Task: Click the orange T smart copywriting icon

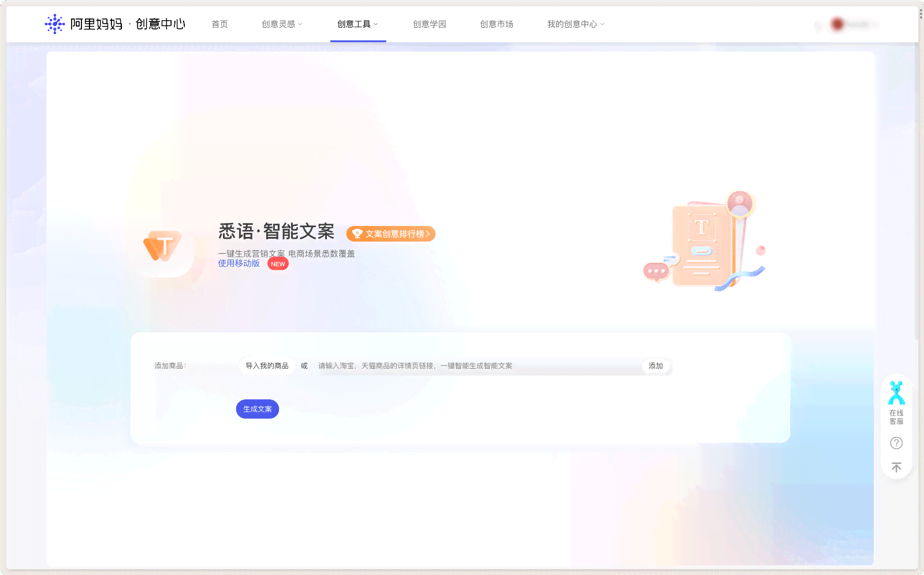Action: [x=163, y=246]
